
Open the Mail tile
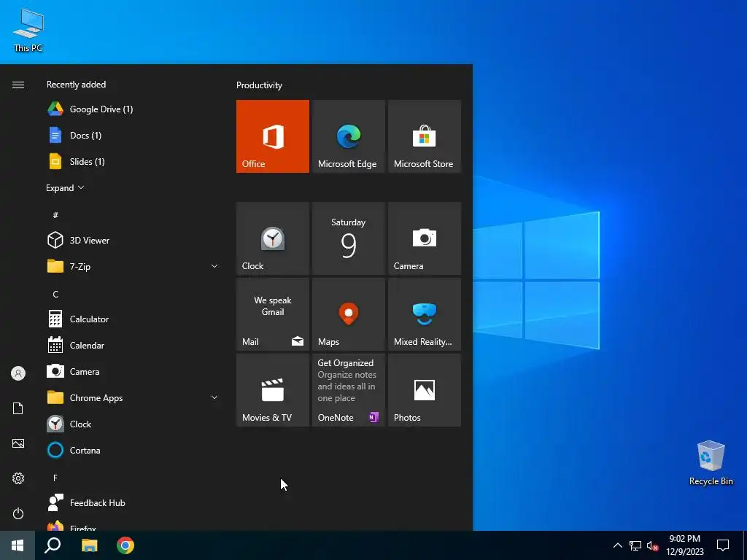pos(273,314)
